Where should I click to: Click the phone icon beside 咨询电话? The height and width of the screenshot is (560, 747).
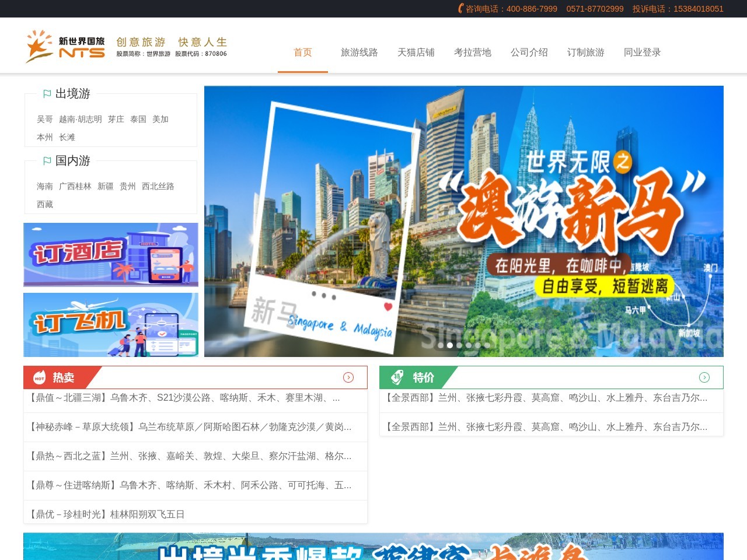(461, 9)
